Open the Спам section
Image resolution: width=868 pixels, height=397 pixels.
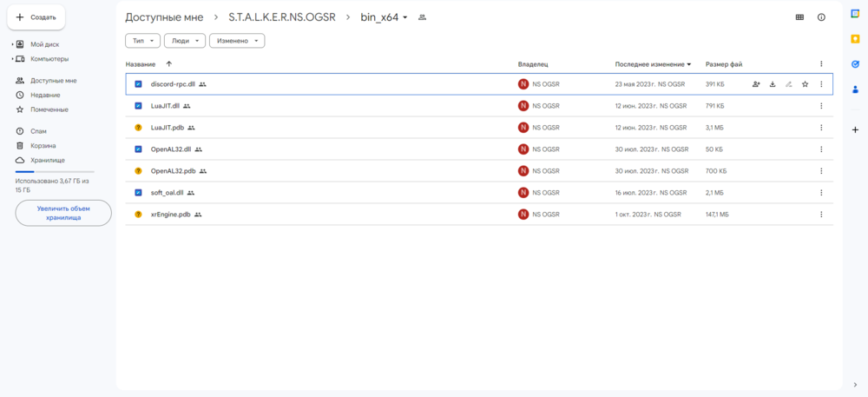(38, 131)
